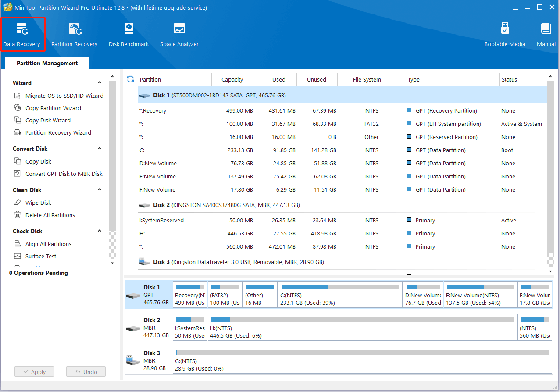Choose Wipe Disk in the sidebar
The width and height of the screenshot is (560, 392).
point(38,203)
